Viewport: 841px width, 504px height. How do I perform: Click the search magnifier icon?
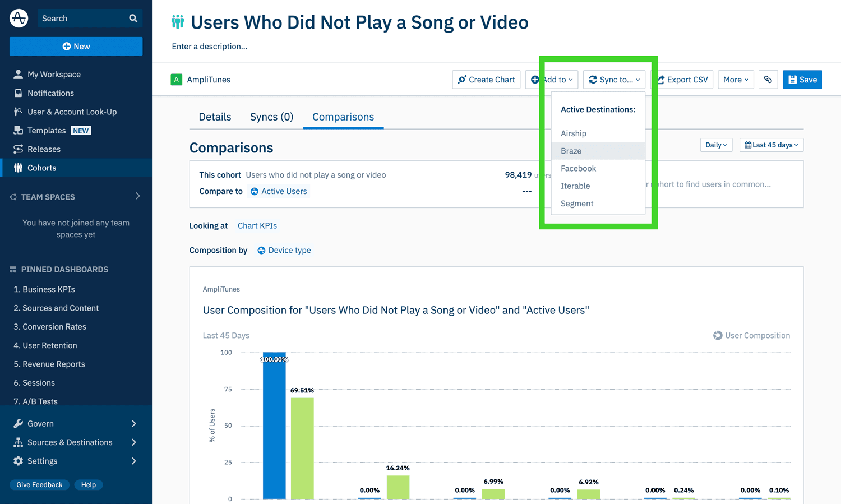pos(133,19)
